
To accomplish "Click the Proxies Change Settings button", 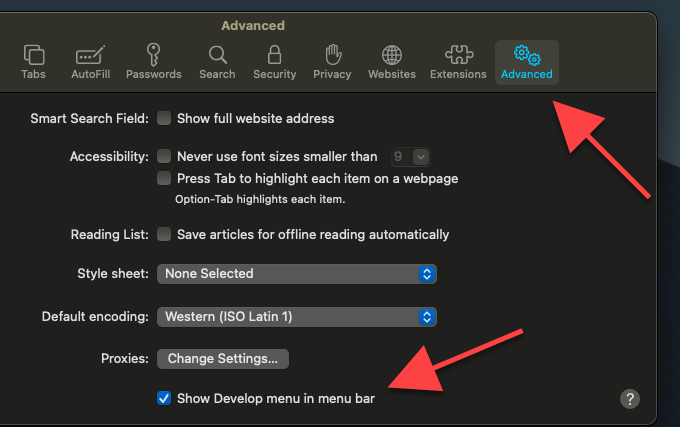I will (223, 359).
